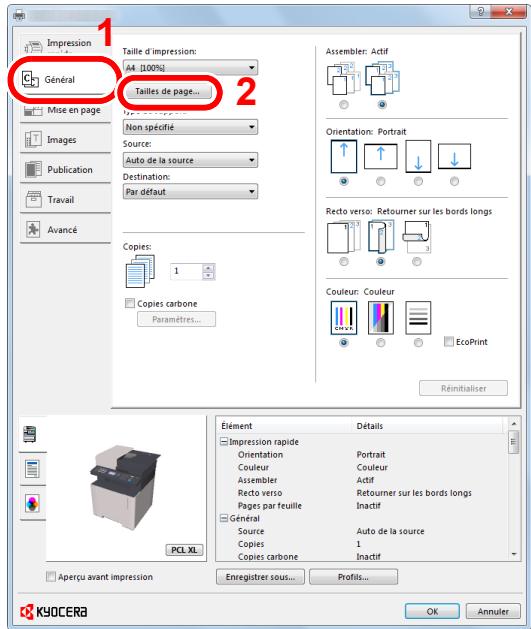Select the Assembler active radio button
The width and height of the screenshot is (531, 629).
click(382, 105)
